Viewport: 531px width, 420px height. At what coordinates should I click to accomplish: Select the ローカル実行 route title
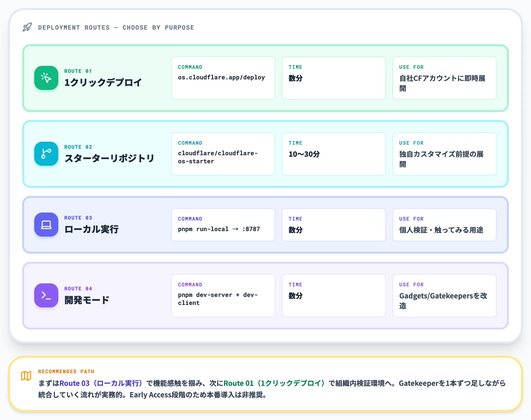(x=92, y=229)
